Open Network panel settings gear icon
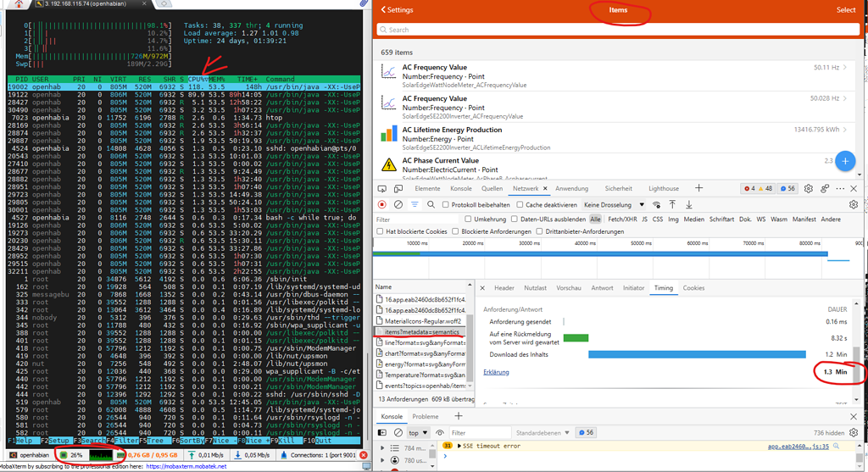This screenshot has height=472, width=868. (854, 205)
